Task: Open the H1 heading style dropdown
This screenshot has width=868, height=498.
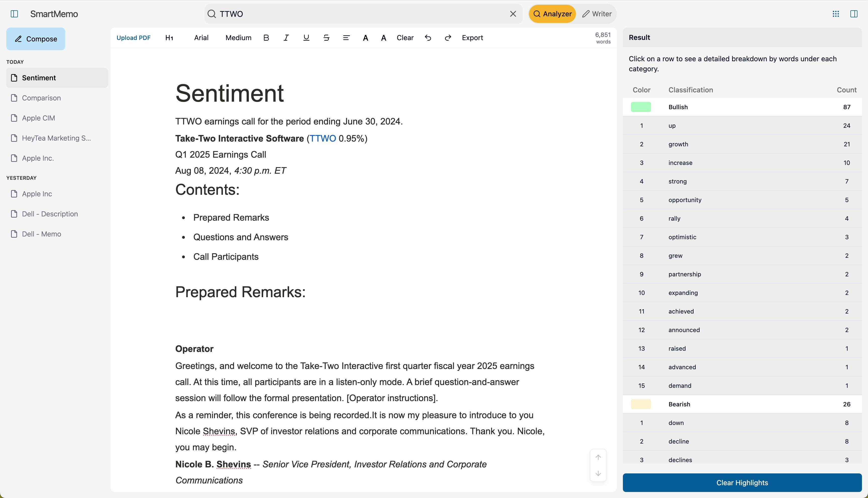Action: click(169, 38)
